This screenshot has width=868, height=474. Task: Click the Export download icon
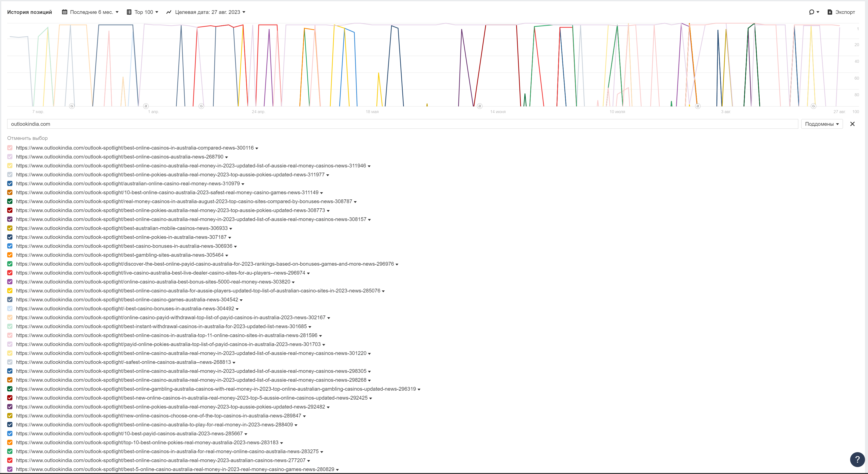(x=830, y=12)
